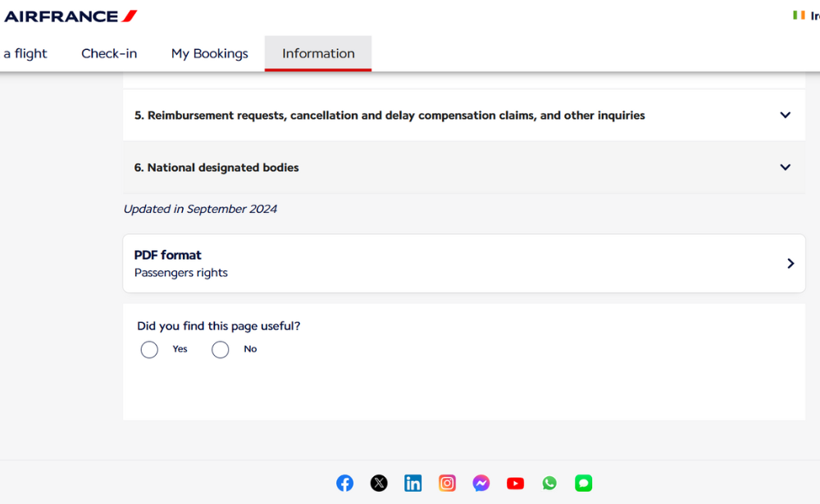The height and width of the screenshot is (504, 820).
Task: Click the X (Twitter) social icon
Action: (x=379, y=484)
